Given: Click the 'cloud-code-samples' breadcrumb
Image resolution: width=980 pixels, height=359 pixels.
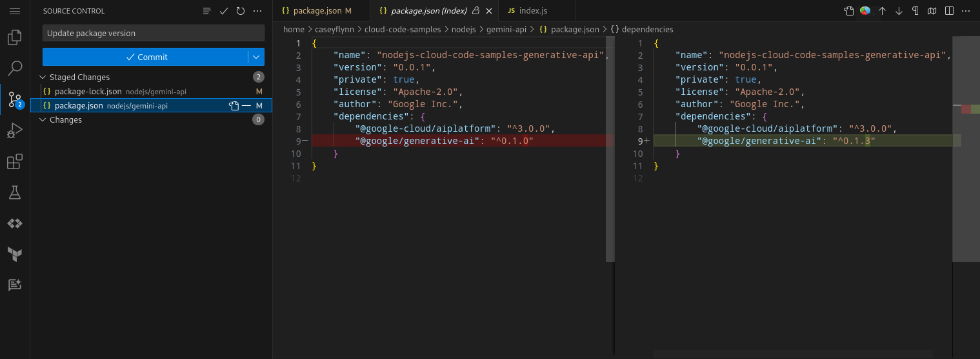Looking at the screenshot, I should tap(403, 29).
